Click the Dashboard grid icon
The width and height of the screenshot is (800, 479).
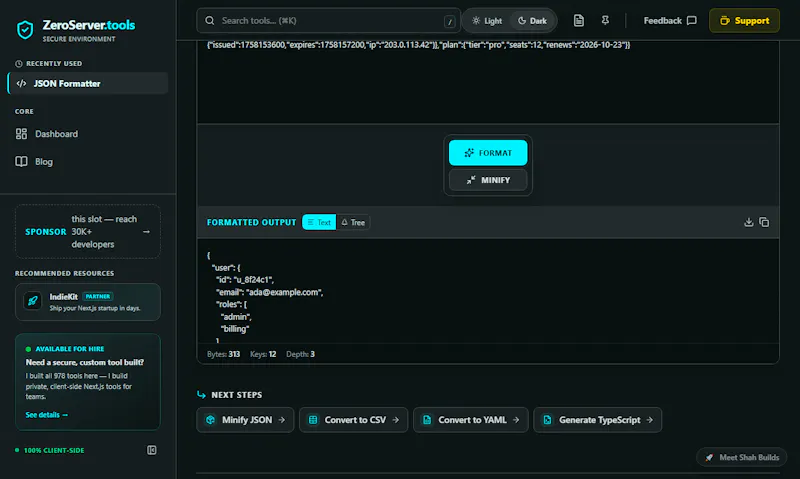[21, 134]
